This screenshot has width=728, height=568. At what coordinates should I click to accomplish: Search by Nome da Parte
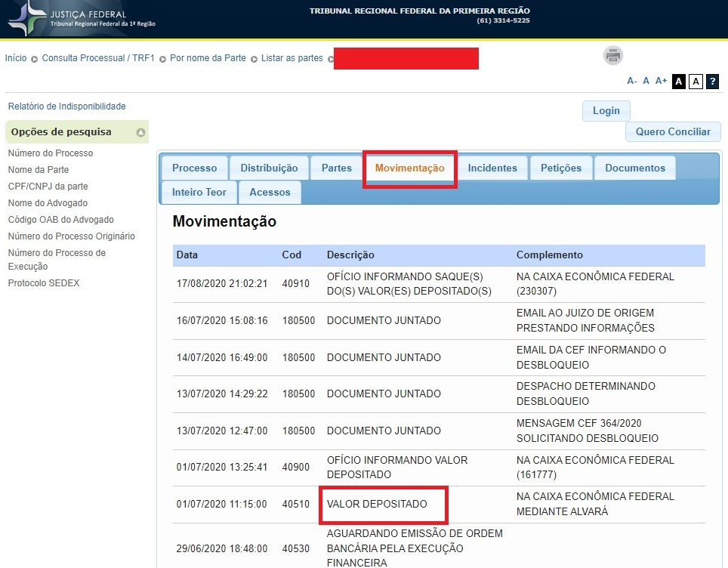tap(39, 169)
